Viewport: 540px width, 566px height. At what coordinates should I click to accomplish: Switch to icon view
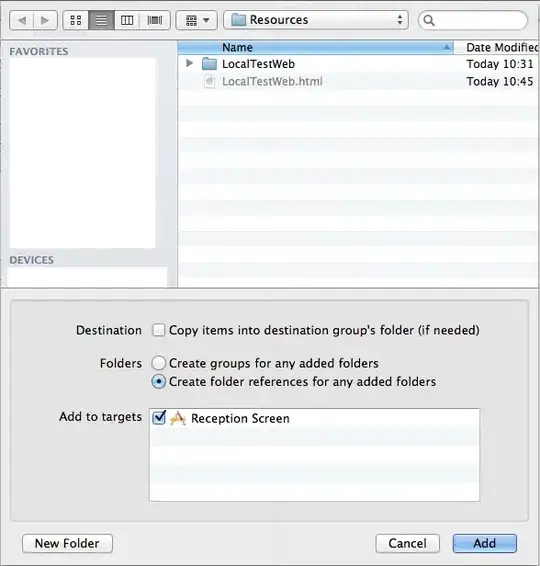(76, 20)
